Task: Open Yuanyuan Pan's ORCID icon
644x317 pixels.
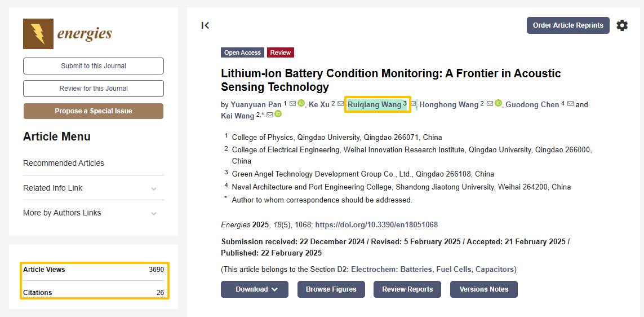Action: 301,103
